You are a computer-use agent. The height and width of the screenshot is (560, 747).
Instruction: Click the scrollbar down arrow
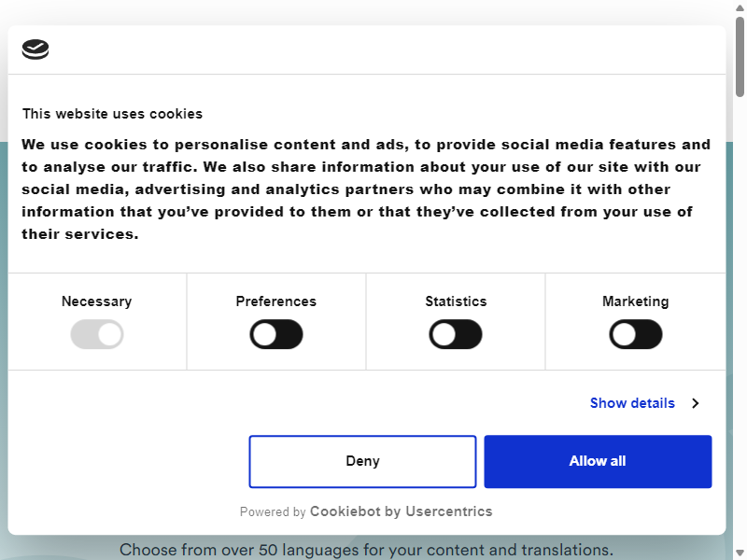(x=740, y=553)
